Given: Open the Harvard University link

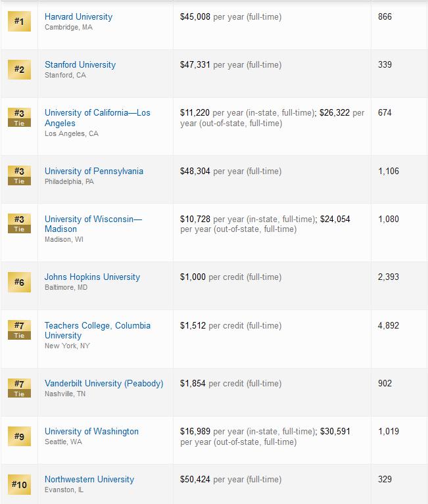Looking at the screenshot, I should [x=78, y=16].
